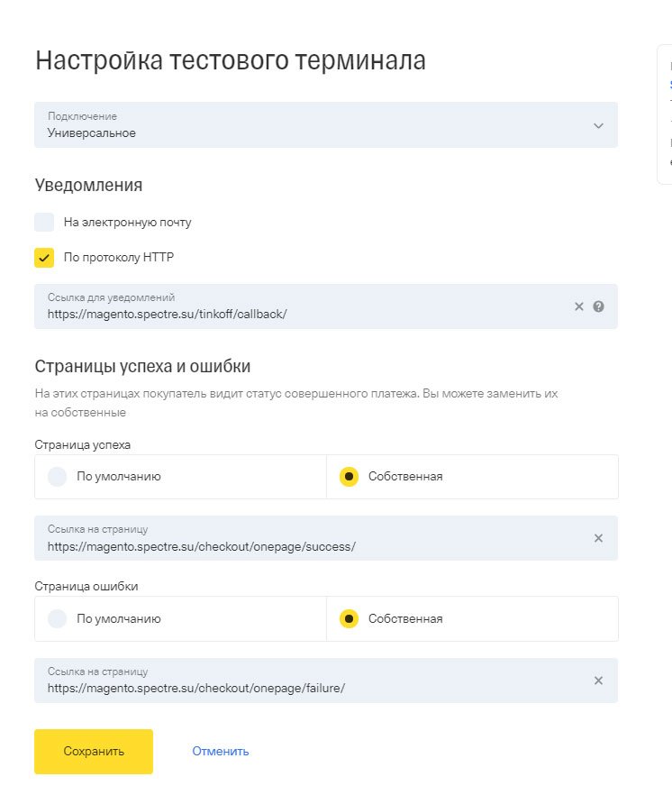Image resolution: width=672 pixels, height=804 pixels.
Task: Click the Сохранить button
Action: click(94, 752)
